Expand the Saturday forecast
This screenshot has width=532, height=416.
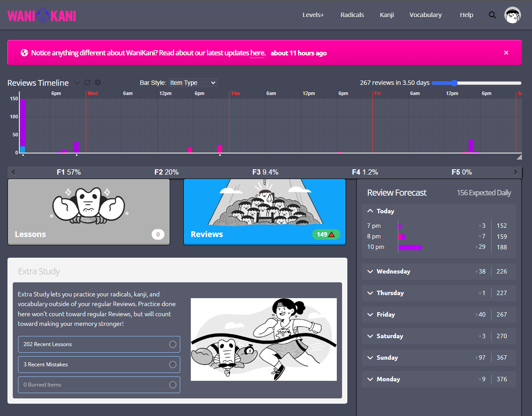[x=439, y=336]
